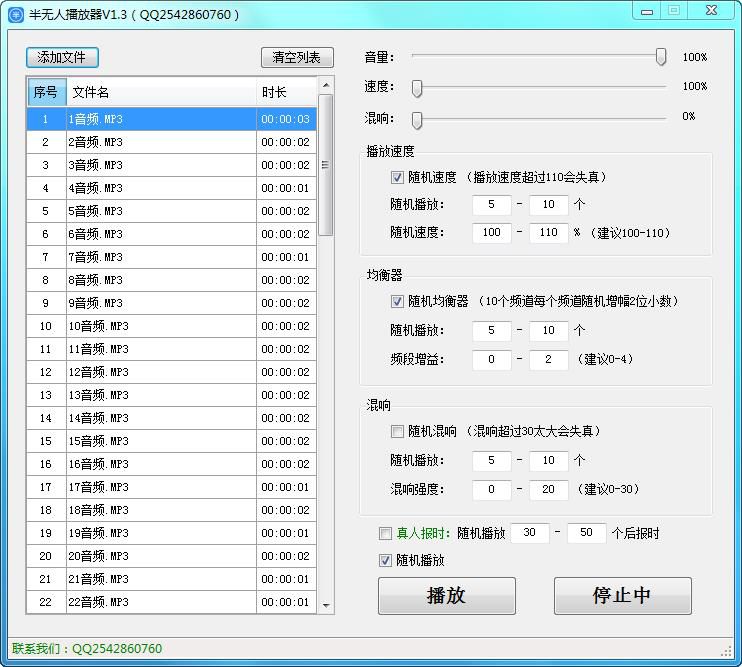This screenshot has width=742, height=667.
Task: Click the 停止中 button
Action: click(x=623, y=596)
